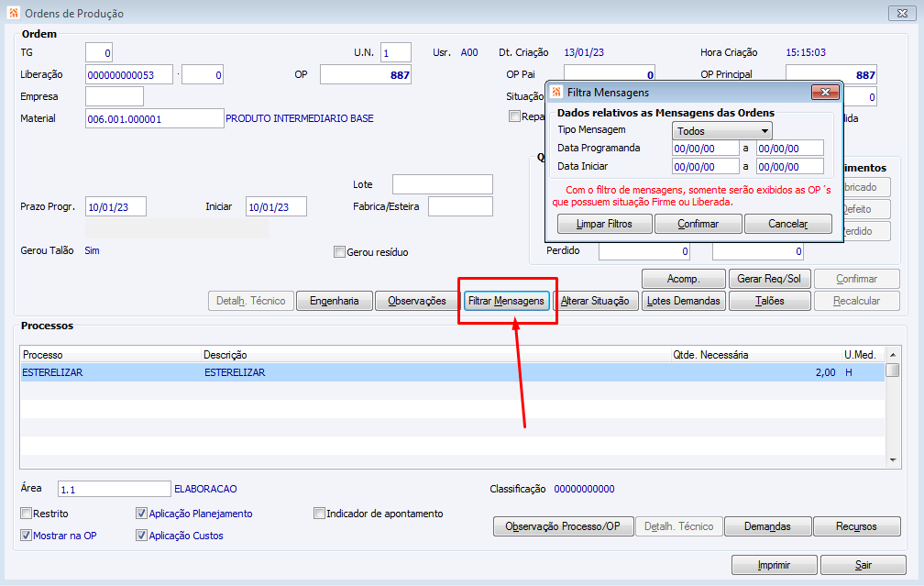
Task: Uncheck the Mostrar na OP checkbox
Action: (x=26, y=535)
